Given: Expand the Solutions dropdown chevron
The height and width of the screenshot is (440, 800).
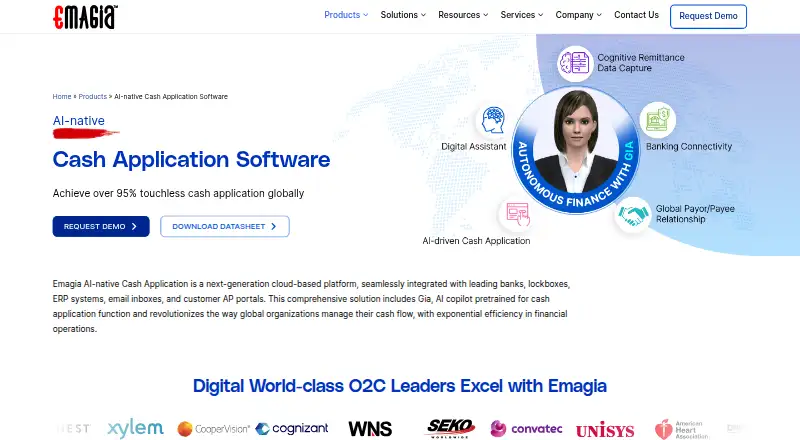Looking at the screenshot, I should coord(423,15).
